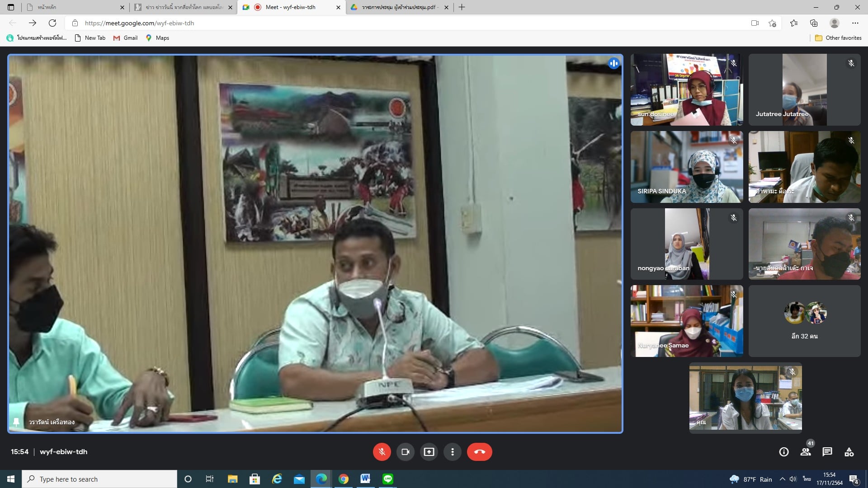This screenshot has width=868, height=488.
Task: Toggle the camera button off
Action: (405, 452)
